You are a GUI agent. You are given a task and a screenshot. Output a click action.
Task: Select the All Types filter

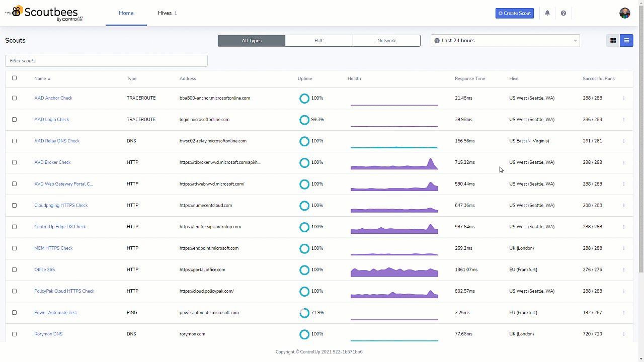point(252,41)
